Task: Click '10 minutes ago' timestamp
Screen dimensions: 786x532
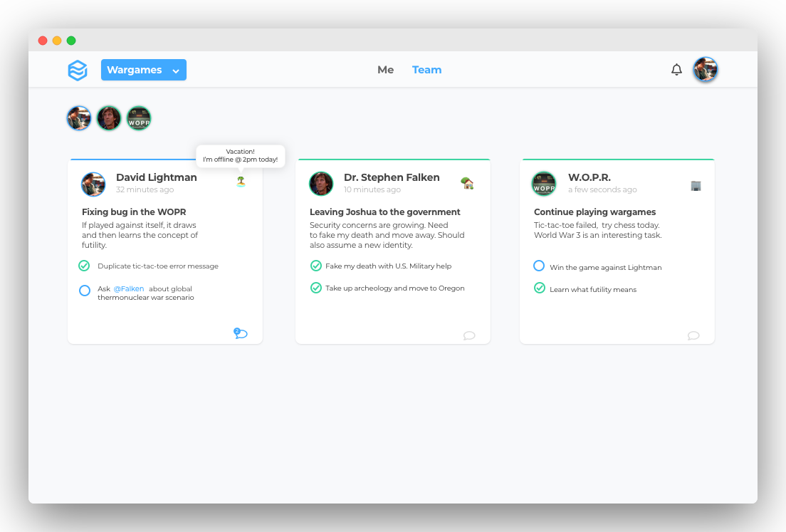Action: click(x=372, y=189)
